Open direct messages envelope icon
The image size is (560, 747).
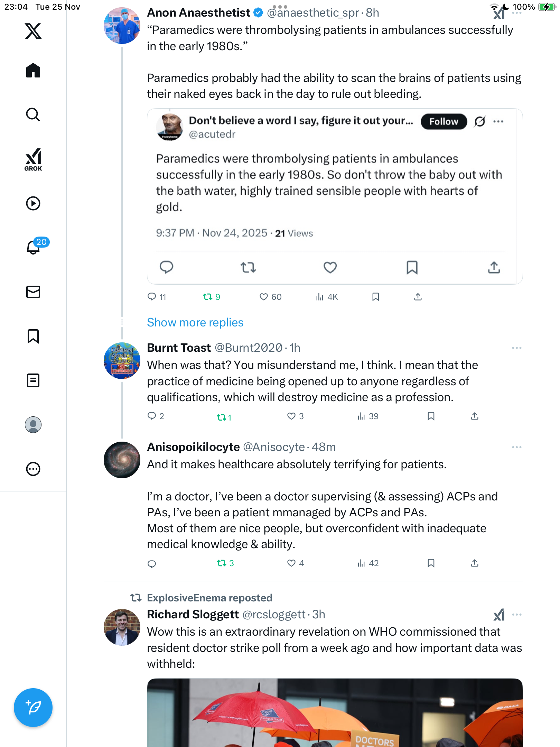[x=33, y=292]
